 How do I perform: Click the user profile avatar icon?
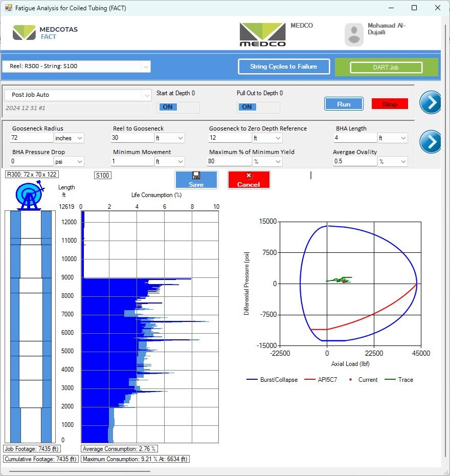tap(354, 34)
